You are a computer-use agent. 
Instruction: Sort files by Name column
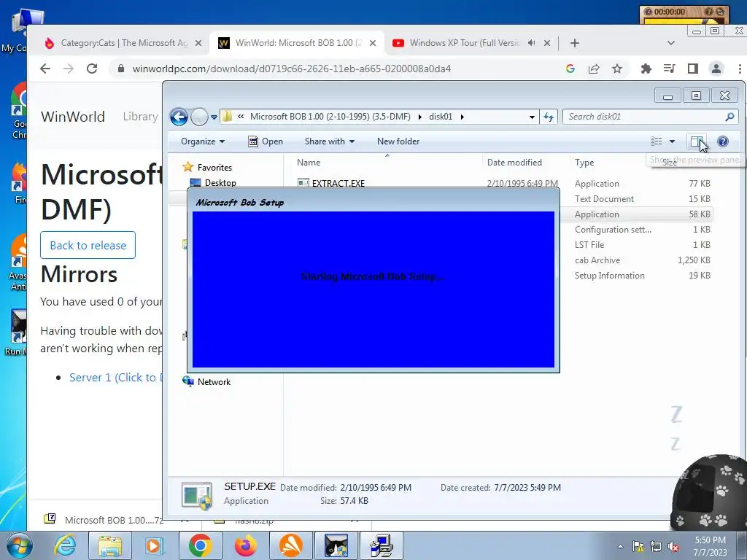pos(309,163)
